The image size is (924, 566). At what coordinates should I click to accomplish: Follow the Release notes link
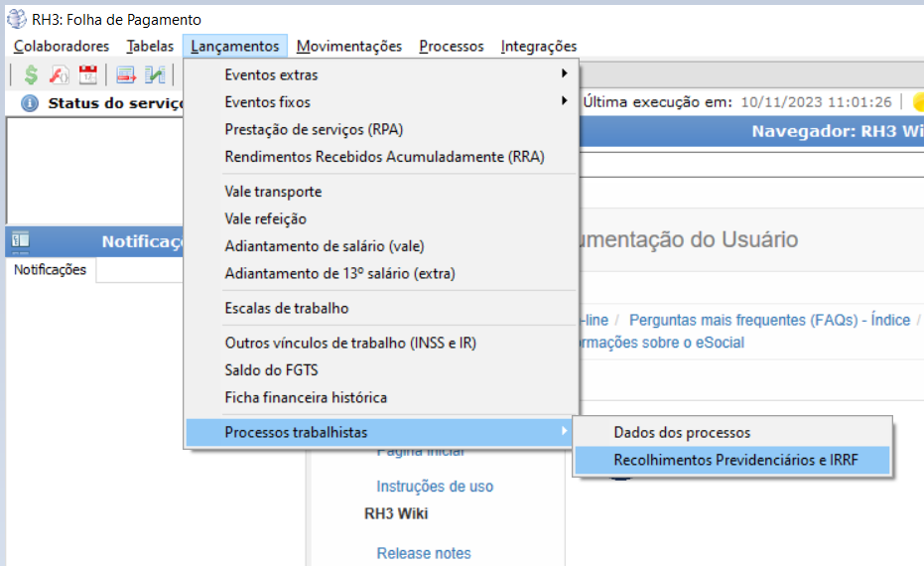pos(424,553)
